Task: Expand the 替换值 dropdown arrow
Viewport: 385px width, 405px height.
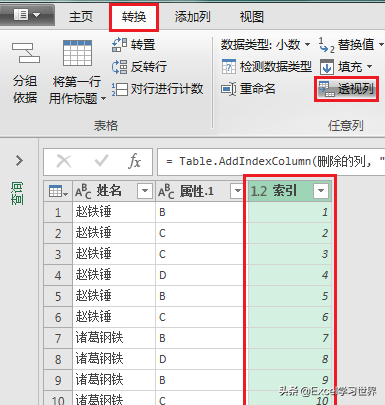Action: pos(381,44)
